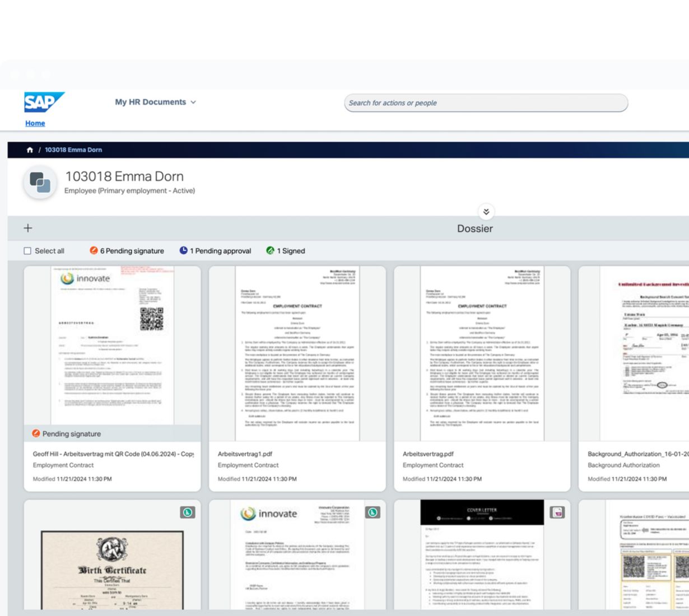Click the badge icon on Birth Certificate card
Image resolution: width=689 pixels, height=616 pixels.
(188, 512)
